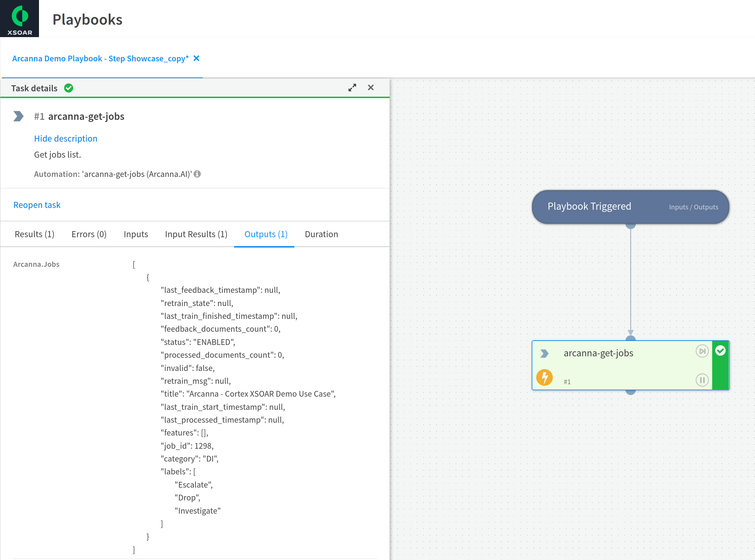The height and width of the screenshot is (560, 755).
Task: Click the pause icon on arcanna-get-jobs node
Action: tap(702, 380)
